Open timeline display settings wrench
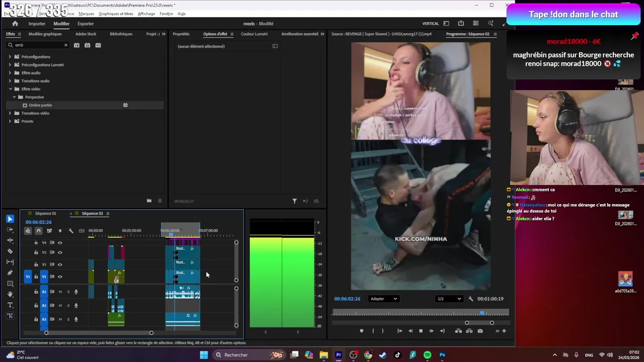This screenshot has width=644, height=362. pos(71,231)
